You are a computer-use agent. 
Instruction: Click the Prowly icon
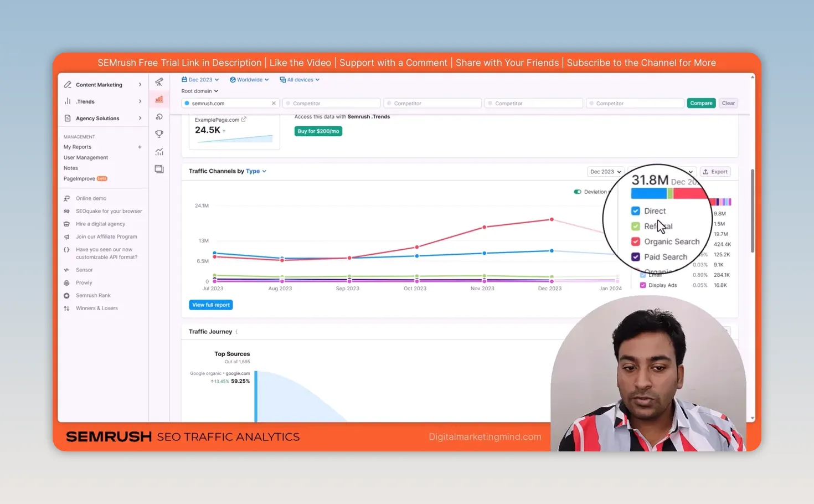coord(66,282)
